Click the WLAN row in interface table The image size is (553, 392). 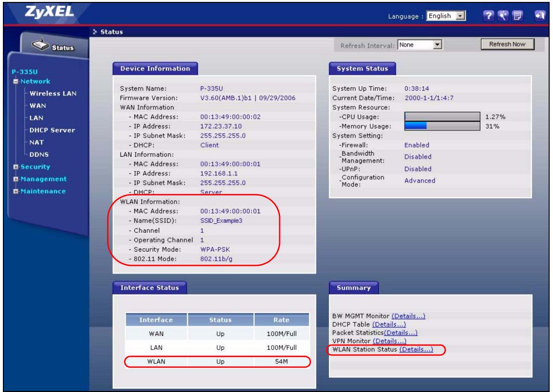(218, 362)
